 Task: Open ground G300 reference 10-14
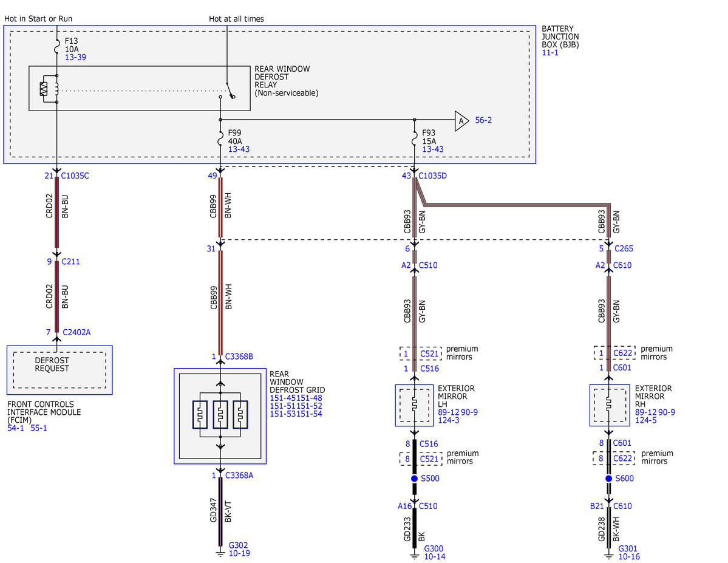click(x=435, y=556)
